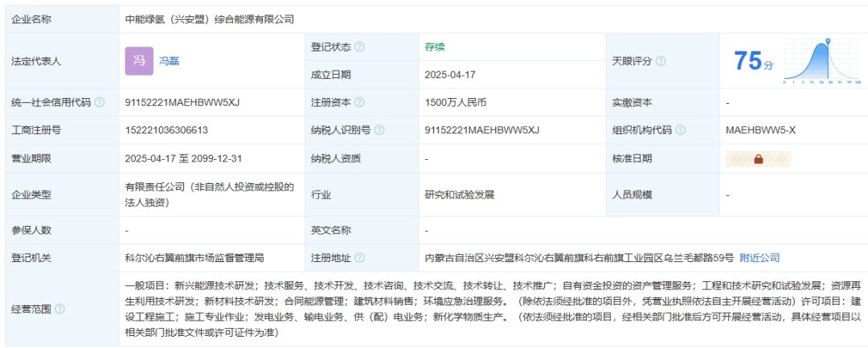This screenshot has height=348, width=868.
Task: Click help icon next to 纳税人识别号
Action: tap(379, 130)
